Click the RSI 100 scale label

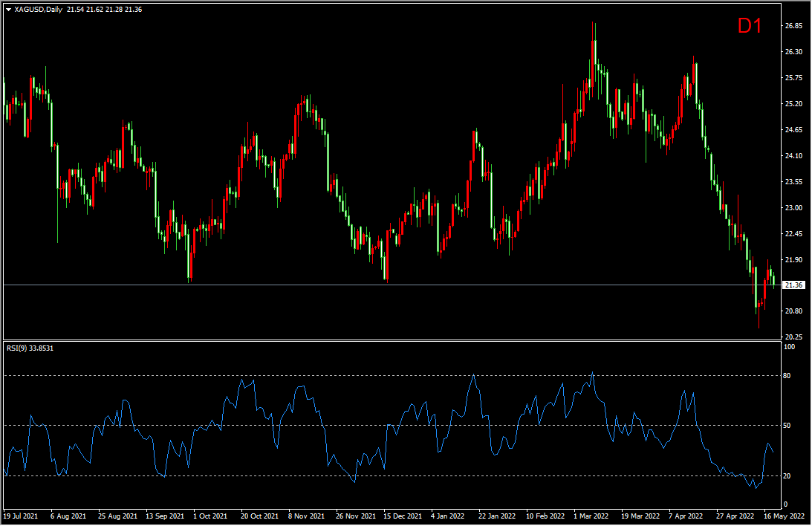[790, 347]
